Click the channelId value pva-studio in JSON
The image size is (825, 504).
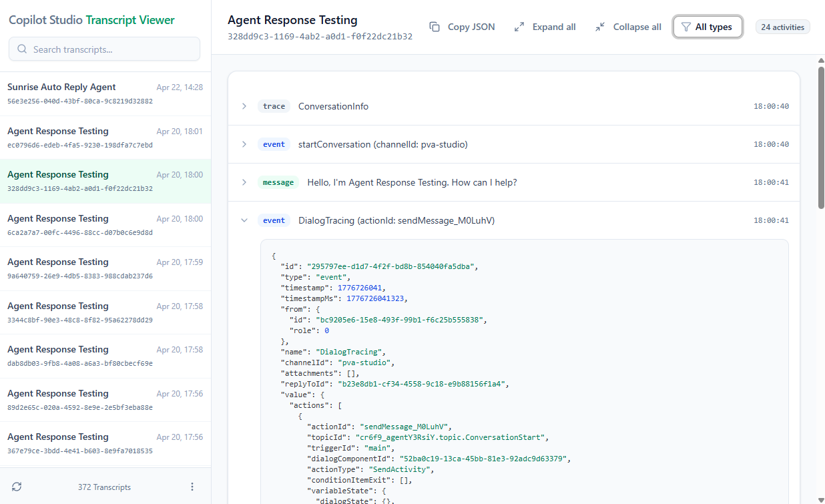364,362
